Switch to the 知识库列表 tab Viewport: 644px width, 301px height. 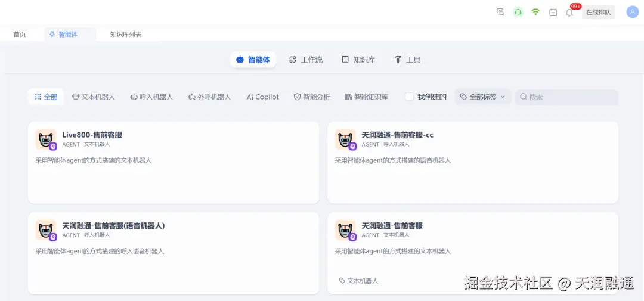pyautogui.click(x=126, y=35)
